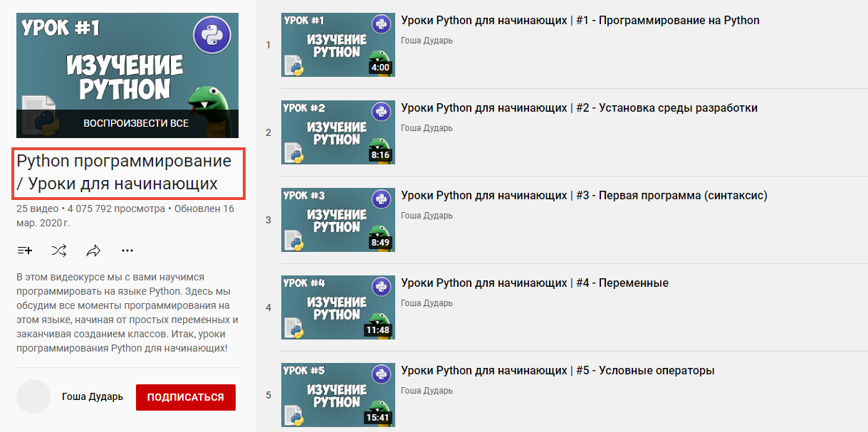Click the Save playlist icon
The width and height of the screenshot is (868, 432).
coord(24,250)
